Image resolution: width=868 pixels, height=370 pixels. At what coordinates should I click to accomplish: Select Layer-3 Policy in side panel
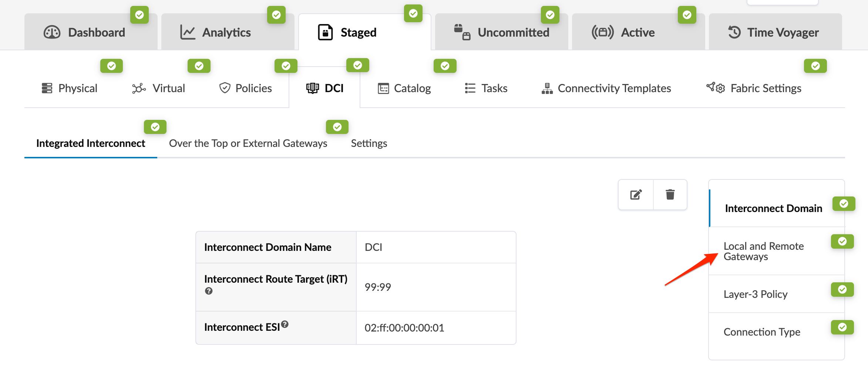(x=755, y=295)
